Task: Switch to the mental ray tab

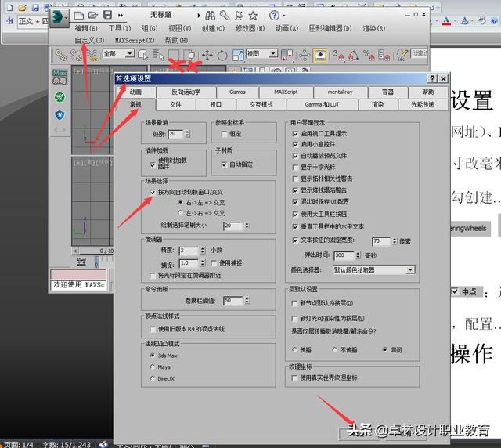Action: click(x=340, y=92)
